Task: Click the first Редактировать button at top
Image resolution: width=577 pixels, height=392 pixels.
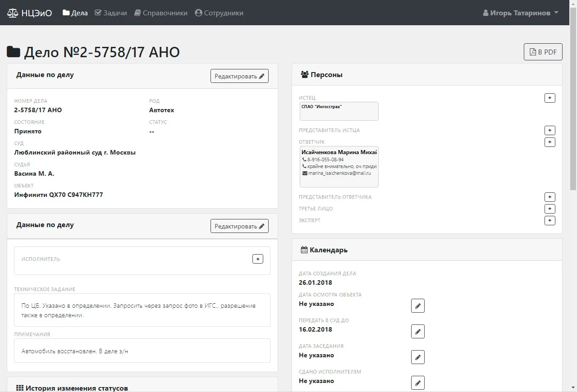Action: click(239, 76)
